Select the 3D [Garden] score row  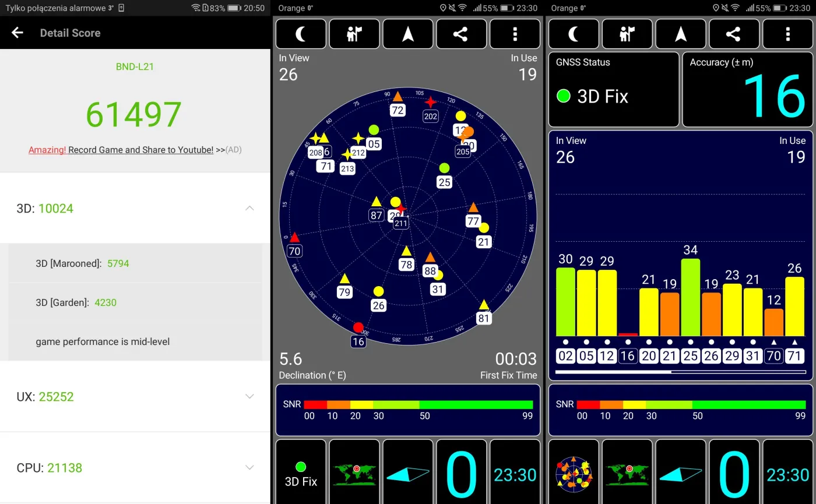(135, 302)
